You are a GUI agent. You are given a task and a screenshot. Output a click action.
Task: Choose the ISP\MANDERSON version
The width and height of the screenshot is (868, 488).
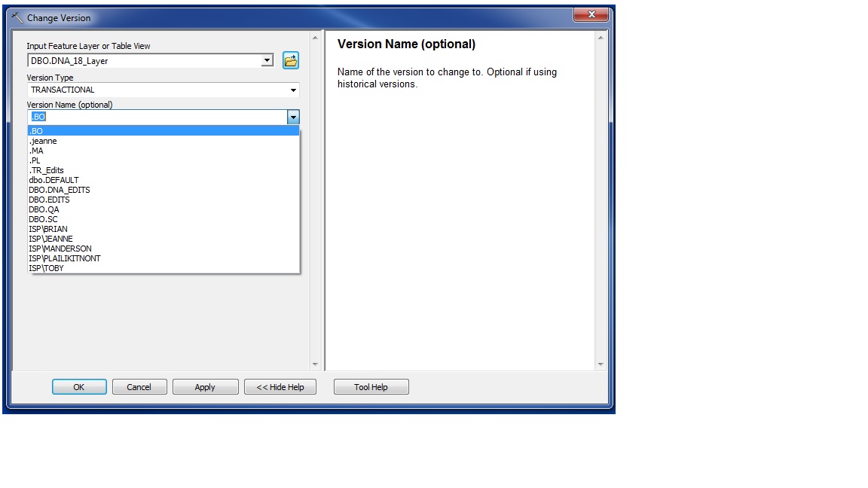[x=164, y=249]
